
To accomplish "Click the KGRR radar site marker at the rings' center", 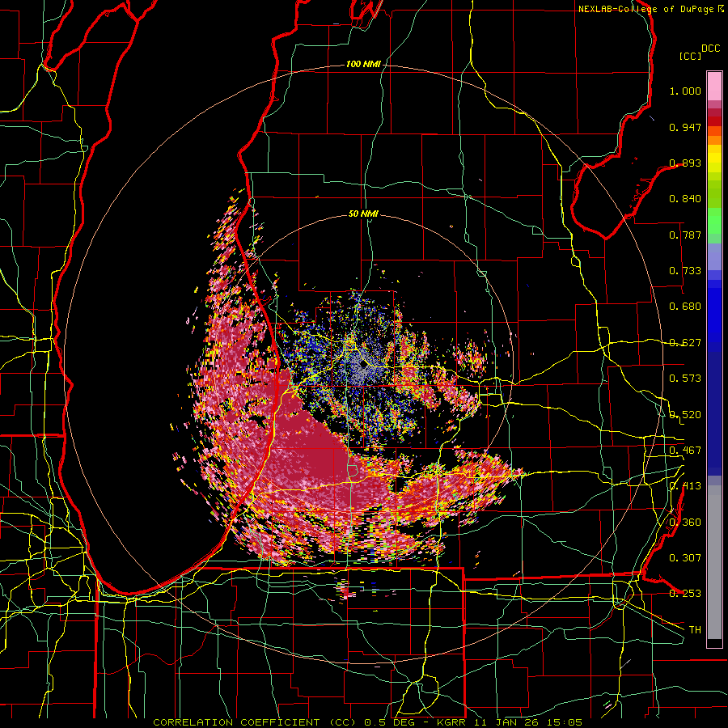I will pyautogui.click(x=363, y=365).
